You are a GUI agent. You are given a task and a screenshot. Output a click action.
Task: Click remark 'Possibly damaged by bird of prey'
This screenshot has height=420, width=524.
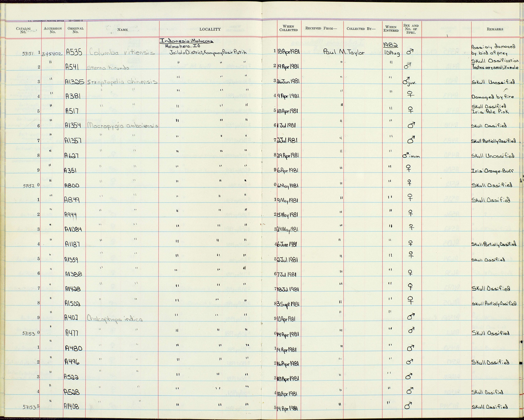493,50
